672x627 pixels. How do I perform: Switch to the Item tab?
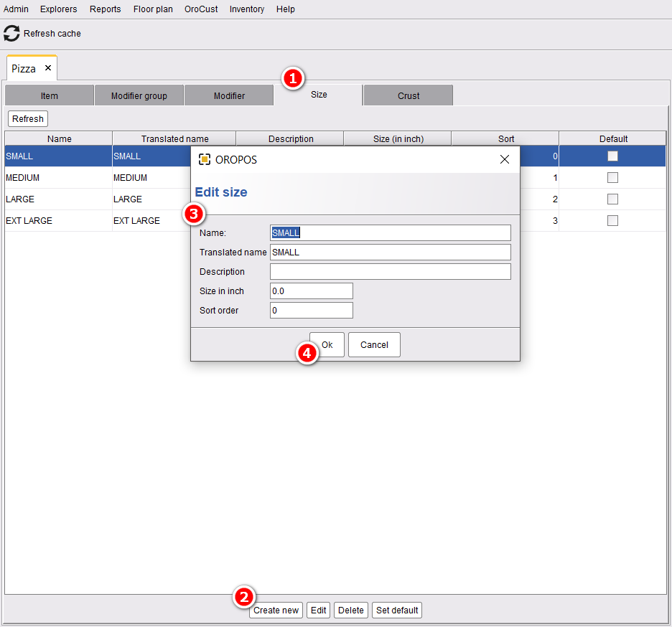[50, 95]
